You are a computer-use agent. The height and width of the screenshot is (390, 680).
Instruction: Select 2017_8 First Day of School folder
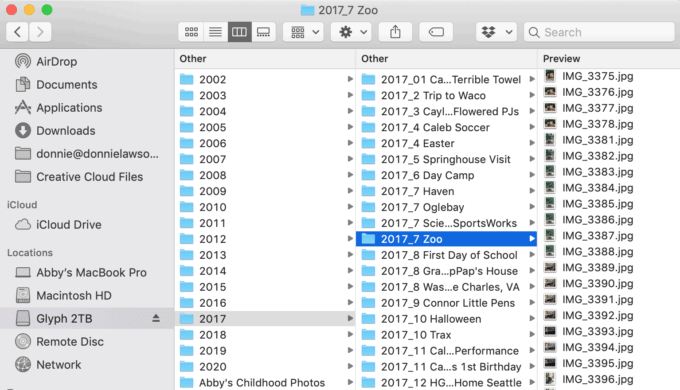click(446, 255)
